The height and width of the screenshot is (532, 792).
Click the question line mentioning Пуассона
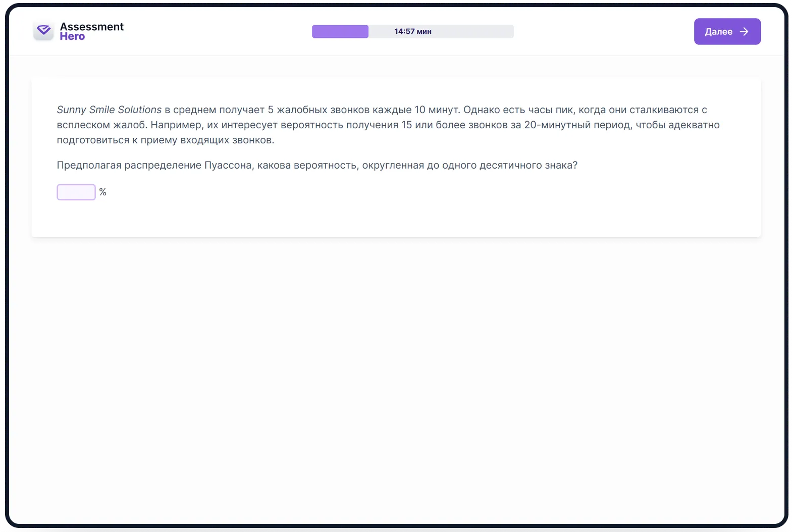click(x=317, y=166)
